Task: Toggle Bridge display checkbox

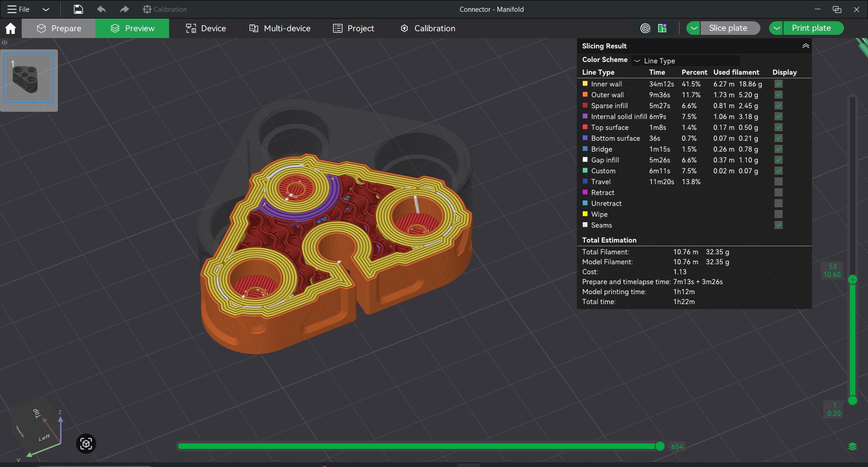Action: pos(778,149)
